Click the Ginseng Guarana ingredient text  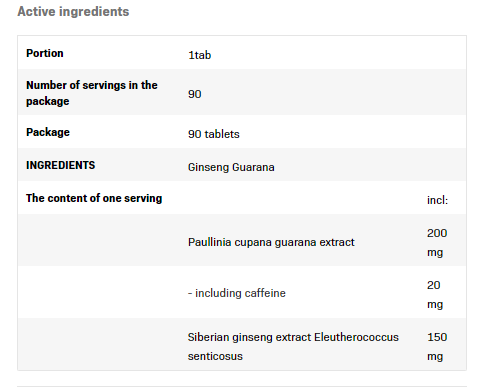point(231,167)
